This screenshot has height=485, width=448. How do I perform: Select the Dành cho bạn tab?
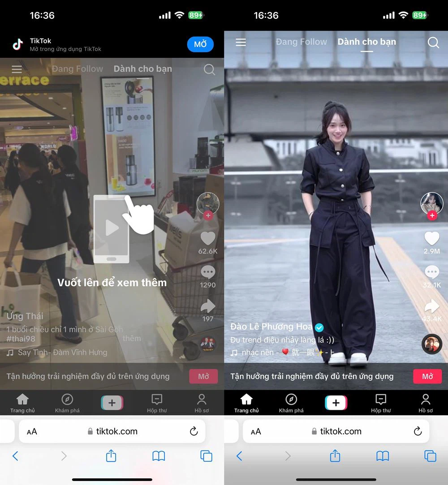pos(366,42)
